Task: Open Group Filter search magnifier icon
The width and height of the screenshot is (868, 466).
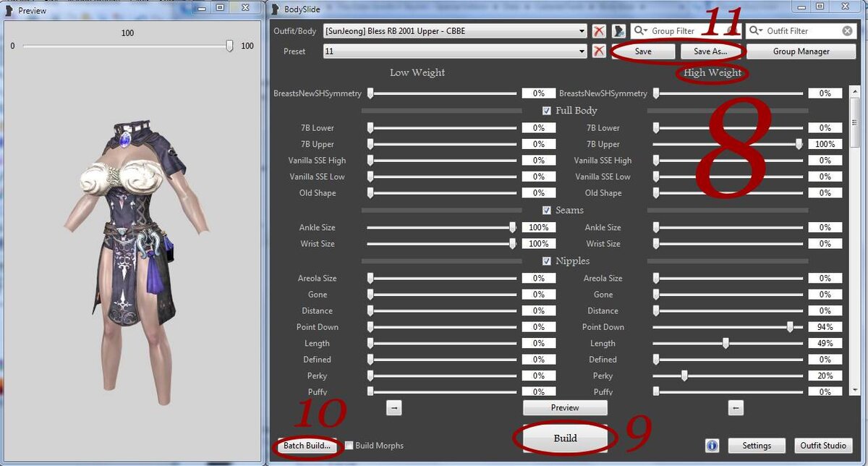Action: tap(639, 31)
